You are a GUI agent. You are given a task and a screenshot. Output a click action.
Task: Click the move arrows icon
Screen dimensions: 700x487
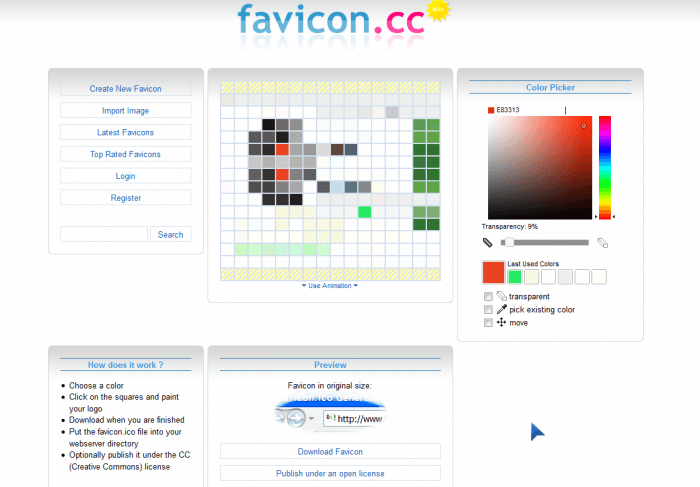pyautogui.click(x=501, y=322)
